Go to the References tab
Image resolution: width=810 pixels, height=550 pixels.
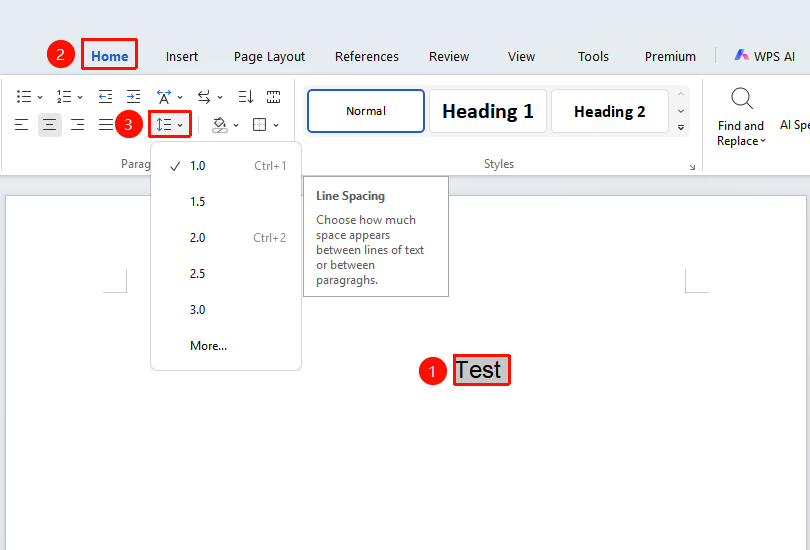(367, 56)
